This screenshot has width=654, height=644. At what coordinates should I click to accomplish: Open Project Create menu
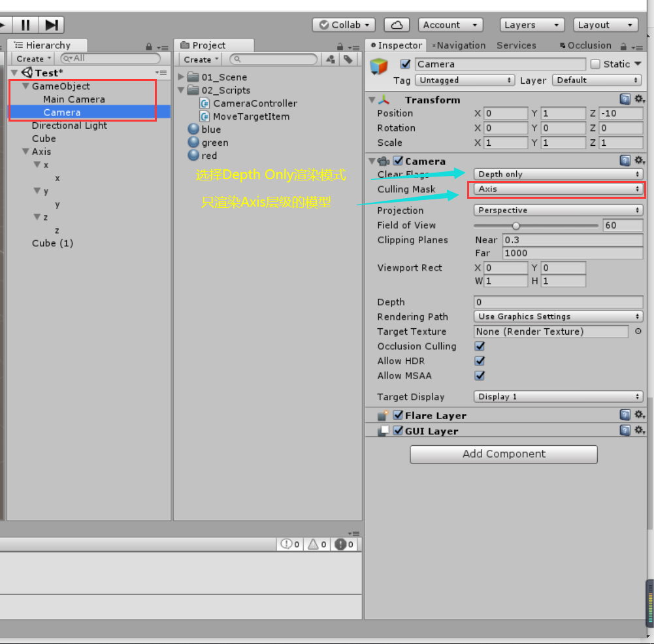pyautogui.click(x=201, y=59)
